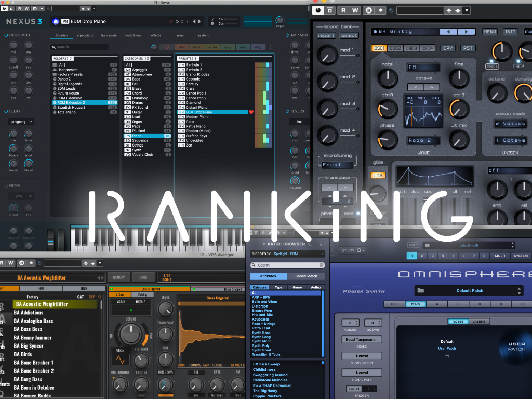Adjust the Nexus output knob

280,20
